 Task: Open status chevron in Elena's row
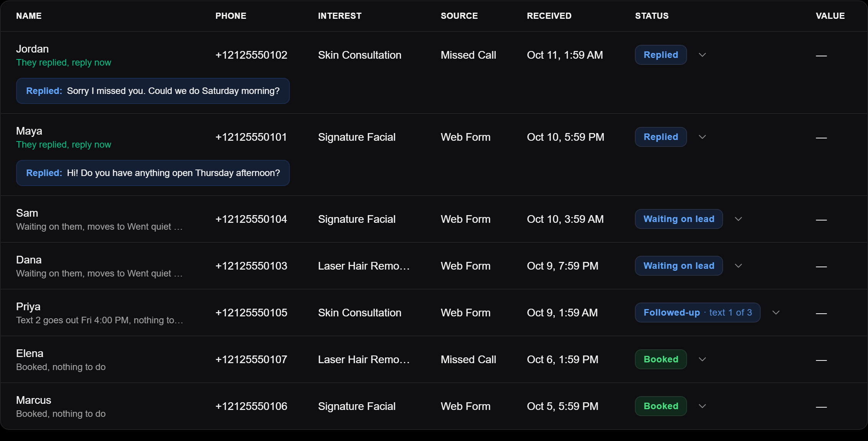click(702, 359)
